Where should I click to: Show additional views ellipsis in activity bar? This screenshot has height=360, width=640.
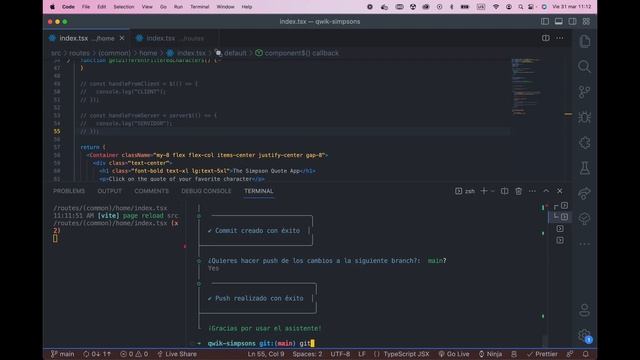[x=584, y=244]
